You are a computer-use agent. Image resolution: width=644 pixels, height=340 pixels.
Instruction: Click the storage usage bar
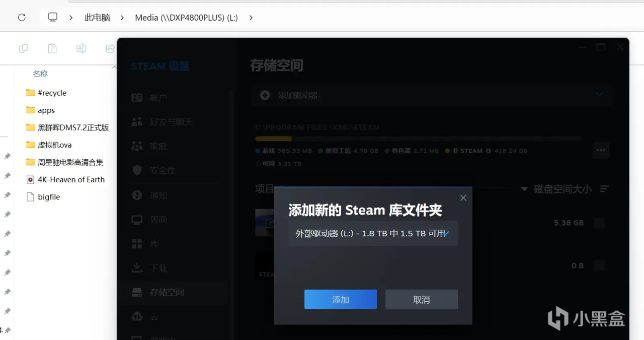pyautogui.click(x=419, y=139)
